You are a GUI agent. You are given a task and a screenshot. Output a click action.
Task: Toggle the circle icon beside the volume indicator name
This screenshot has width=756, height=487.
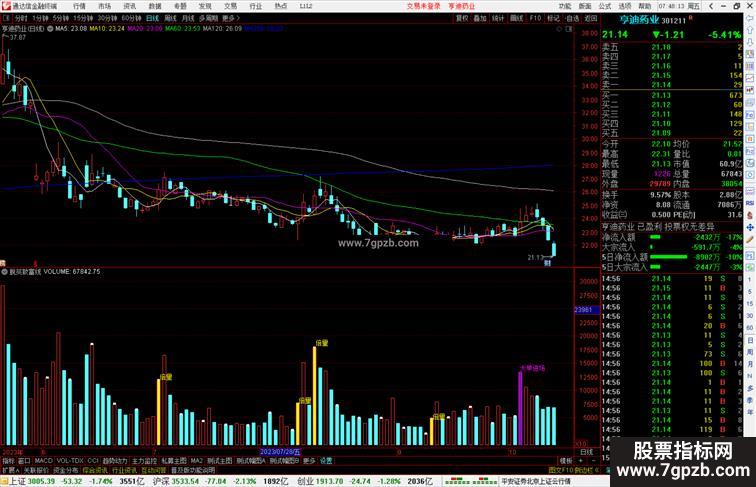(4, 272)
